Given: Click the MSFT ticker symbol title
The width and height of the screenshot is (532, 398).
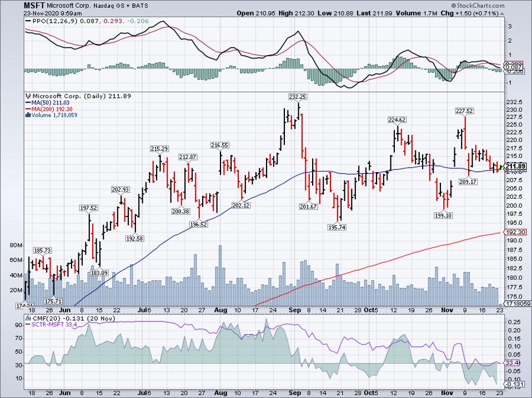Looking at the screenshot, I should click(34, 6).
